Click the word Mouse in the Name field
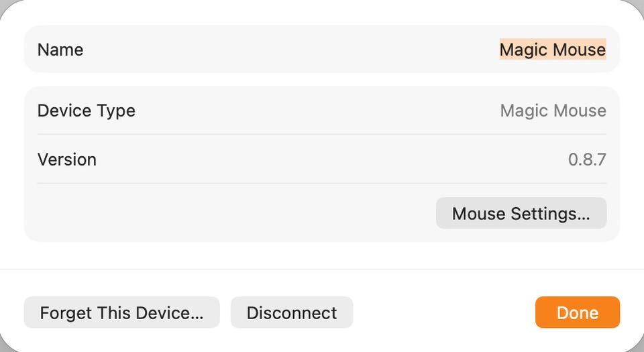Screen dimensions: 644x352 579,50
